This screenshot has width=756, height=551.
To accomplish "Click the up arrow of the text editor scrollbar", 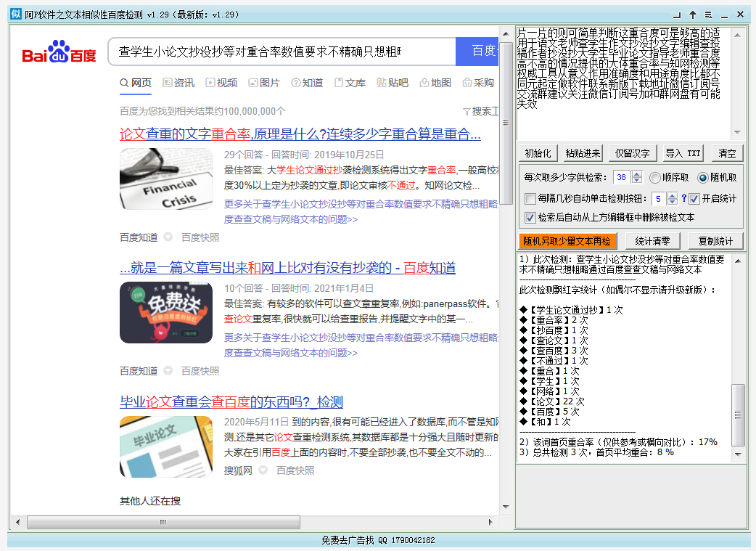I will pyautogui.click(x=737, y=36).
